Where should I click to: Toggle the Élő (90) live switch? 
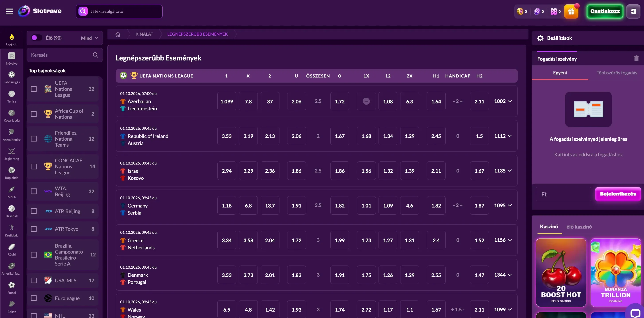(37, 38)
